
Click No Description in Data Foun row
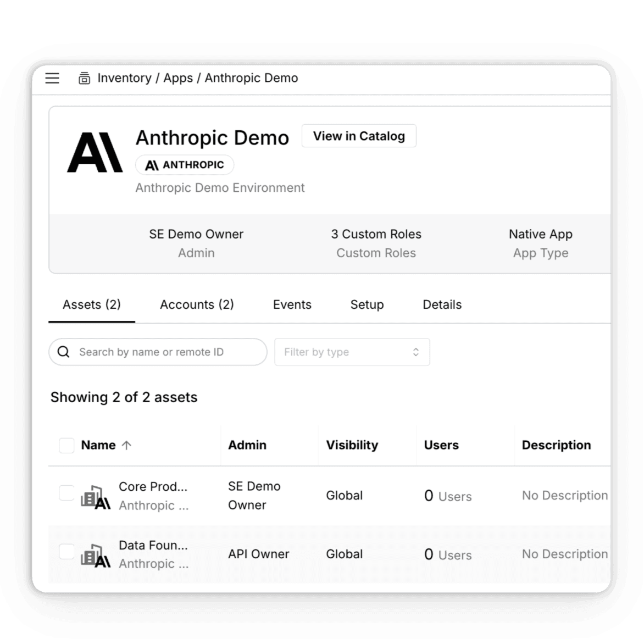pos(565,554)
